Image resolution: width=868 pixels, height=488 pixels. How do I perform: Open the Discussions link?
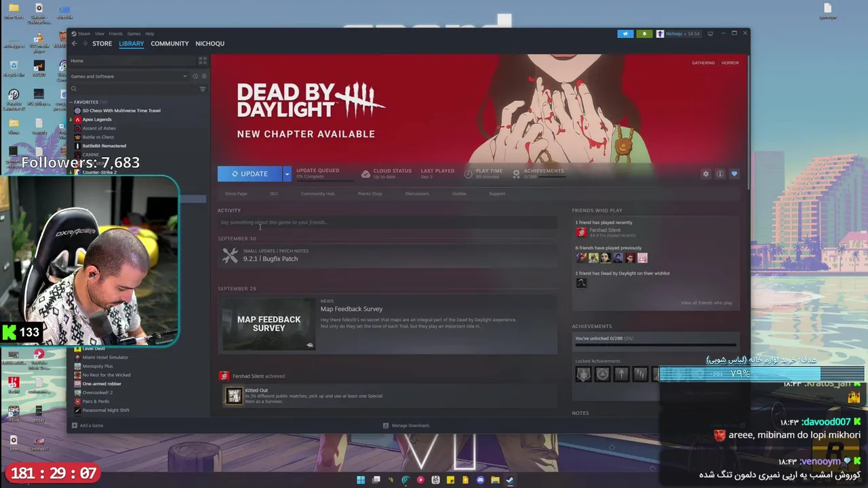[x=417, y=194]
